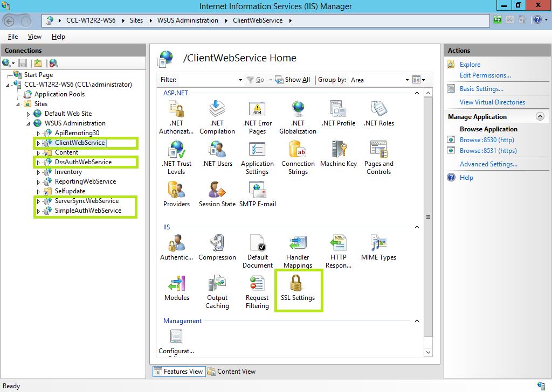
Task: Open Basic Settings action
Action: [x=481, y=89]
